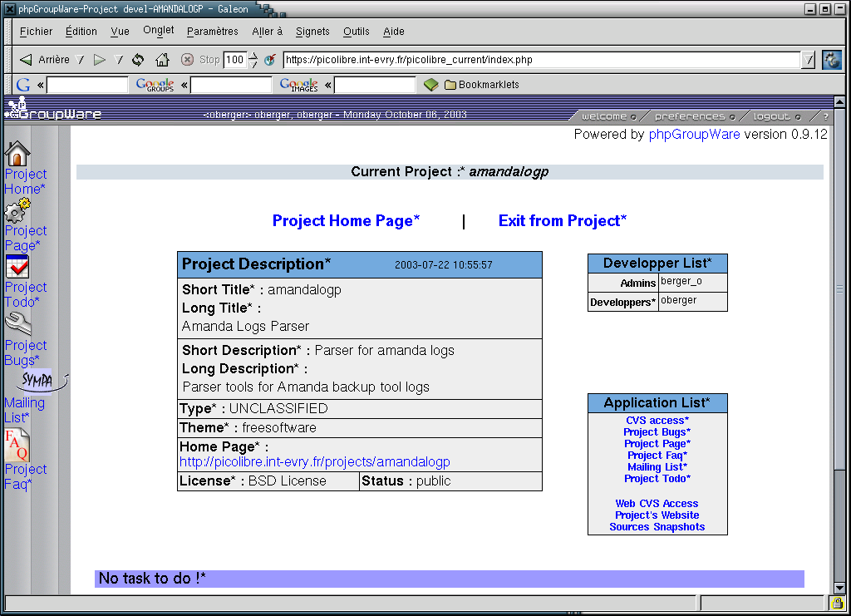Open Project Home house icon in sidebar
The width and height of the screenshot is (851, 616).
[x=17, y=154]
